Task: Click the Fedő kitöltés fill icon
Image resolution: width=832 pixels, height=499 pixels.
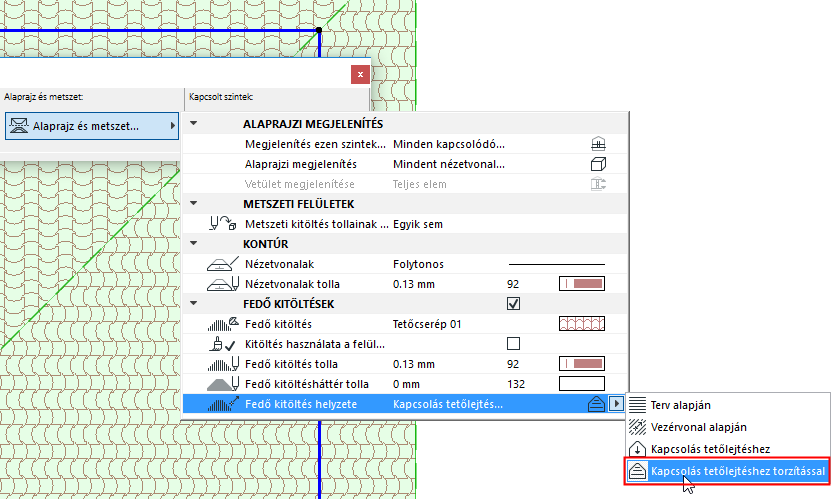Action: (x=222, y=324)
